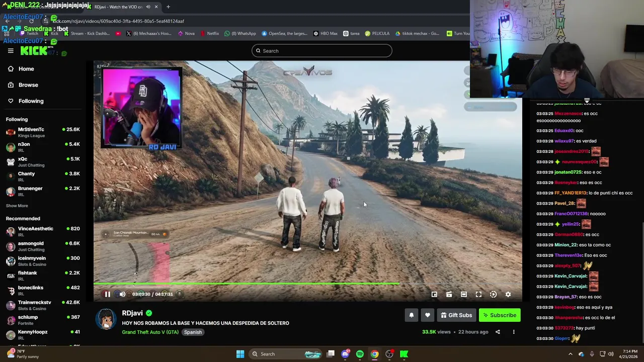Open boneclinks recommended channel

point(43,290)
